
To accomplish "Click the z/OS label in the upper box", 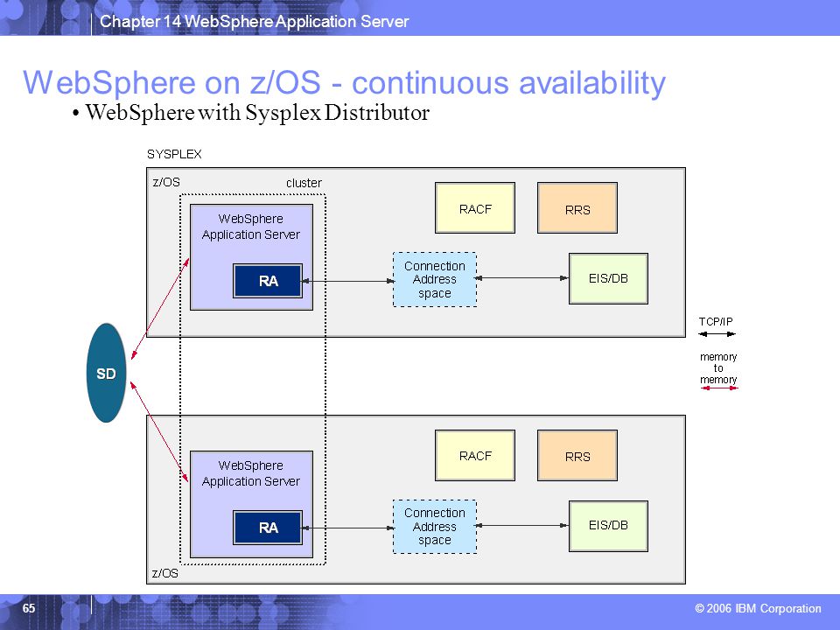I will click(166, 182).
